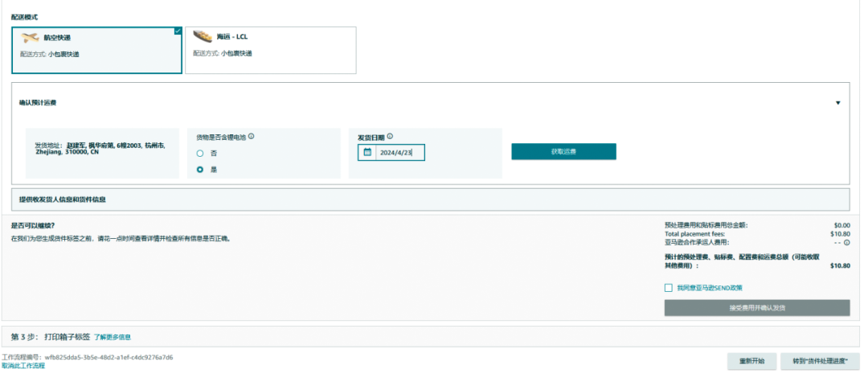Click the airplane icon in 航空快递
868x378 pixels.
[x=30, y=38]
